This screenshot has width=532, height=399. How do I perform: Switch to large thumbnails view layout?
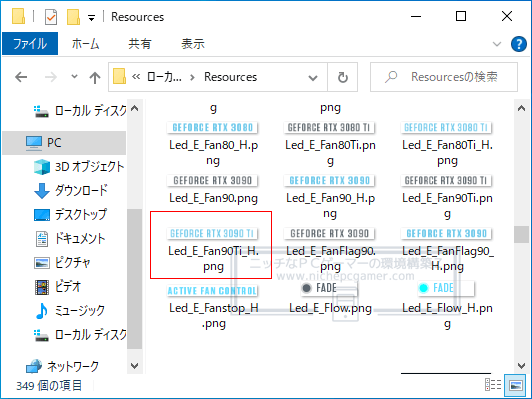tap(515, 385)
